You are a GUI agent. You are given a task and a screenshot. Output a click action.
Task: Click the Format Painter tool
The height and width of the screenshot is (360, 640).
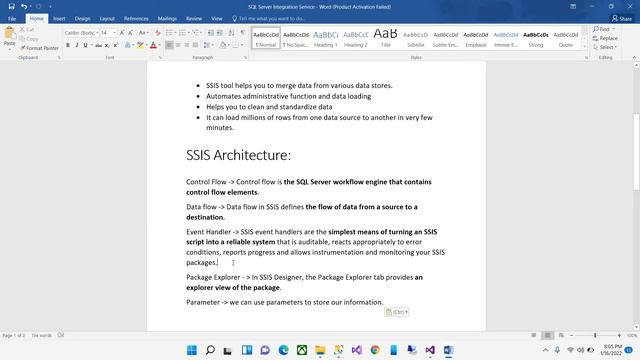[40, 48]
